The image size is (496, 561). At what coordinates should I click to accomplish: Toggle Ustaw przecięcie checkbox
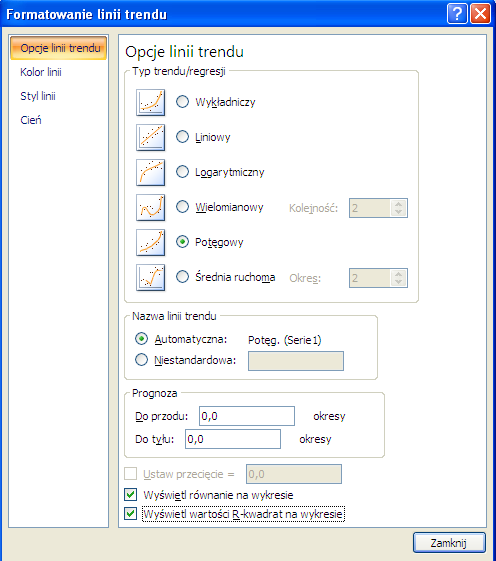(131, 474)
